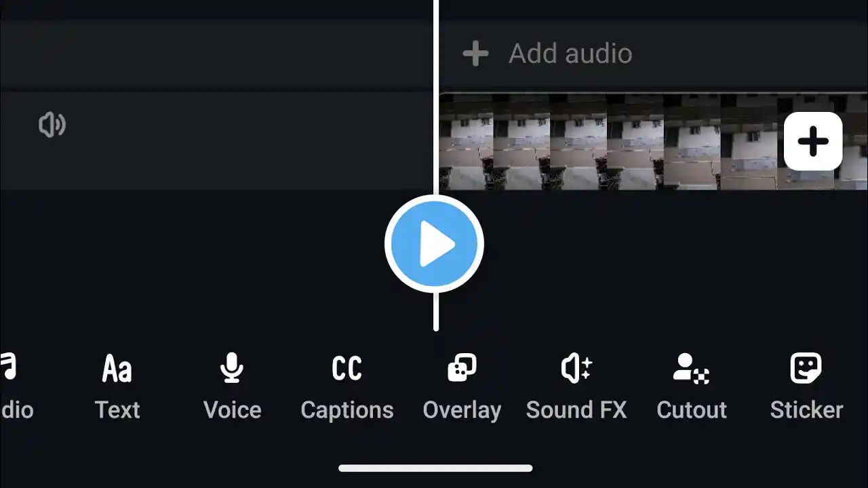Image resolution: width=868 pixels, height=488 pixels.
Task: Click the blue Play button
Action: pos(434,244)
